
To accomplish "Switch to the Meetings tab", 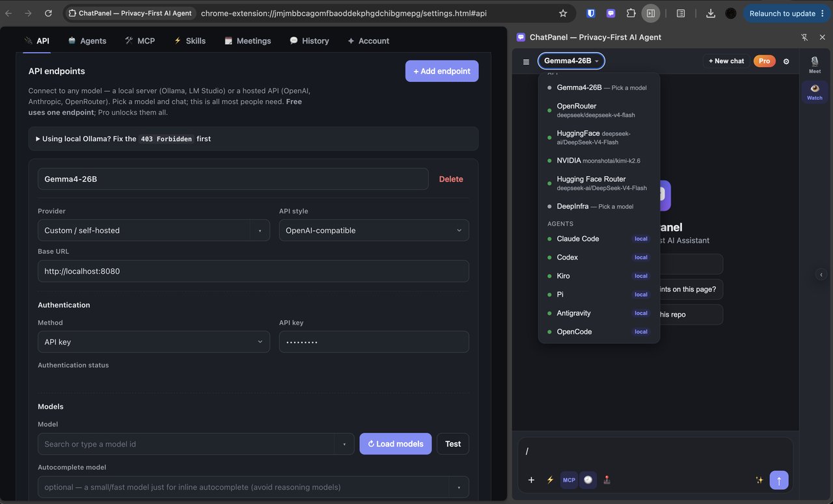I will [x=247, y=40].
